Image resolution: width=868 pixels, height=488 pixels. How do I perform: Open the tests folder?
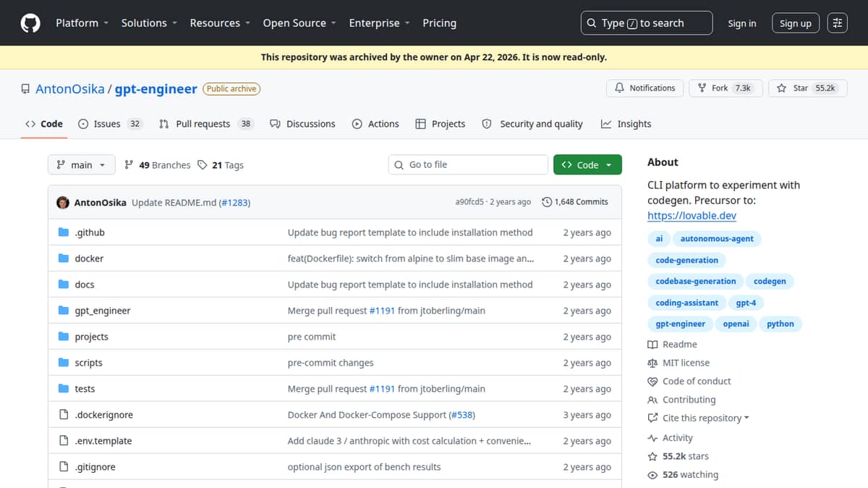[x=85, y=389]
